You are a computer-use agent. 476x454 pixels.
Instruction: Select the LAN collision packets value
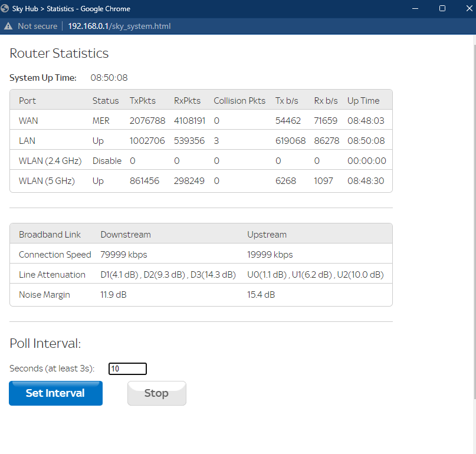pos(216,141)
